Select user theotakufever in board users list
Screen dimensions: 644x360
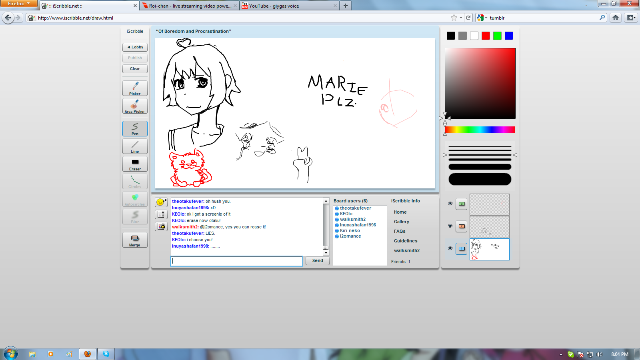pos(356,208)
